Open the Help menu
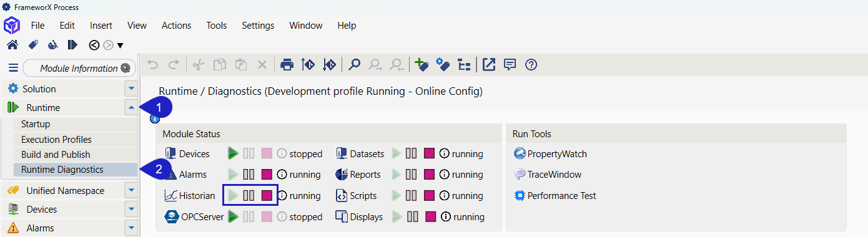Screen dimensions: 868x237 [x=347, y=26]
